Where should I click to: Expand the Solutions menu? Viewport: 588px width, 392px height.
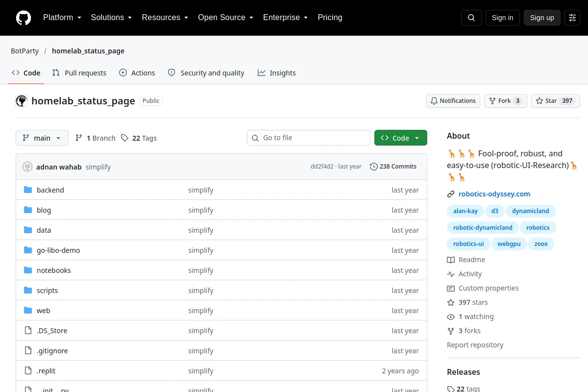[111, 18]
